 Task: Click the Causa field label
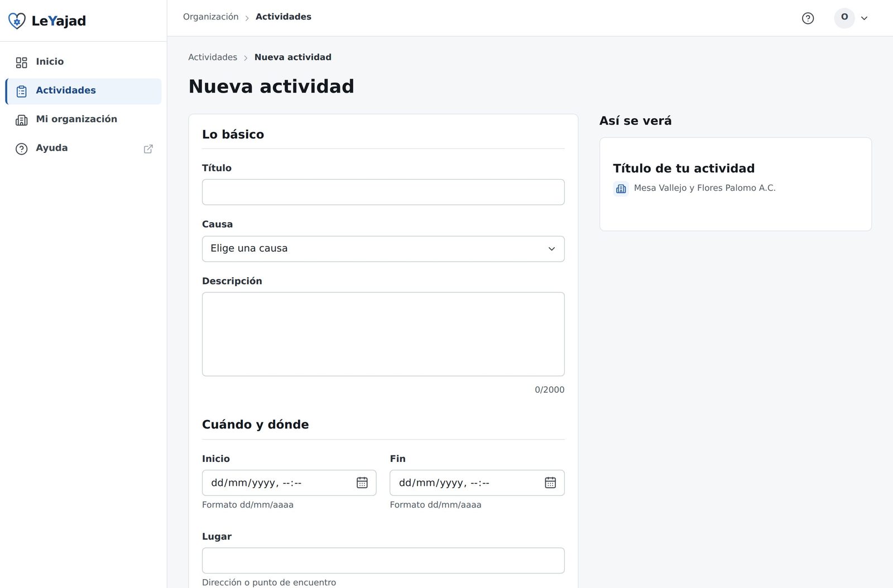tap(217, 224)
